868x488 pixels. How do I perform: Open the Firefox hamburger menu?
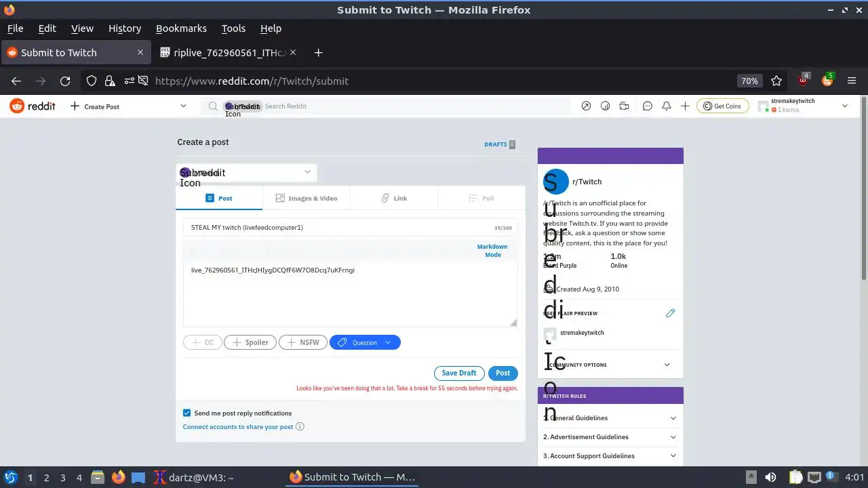[852, 81]
